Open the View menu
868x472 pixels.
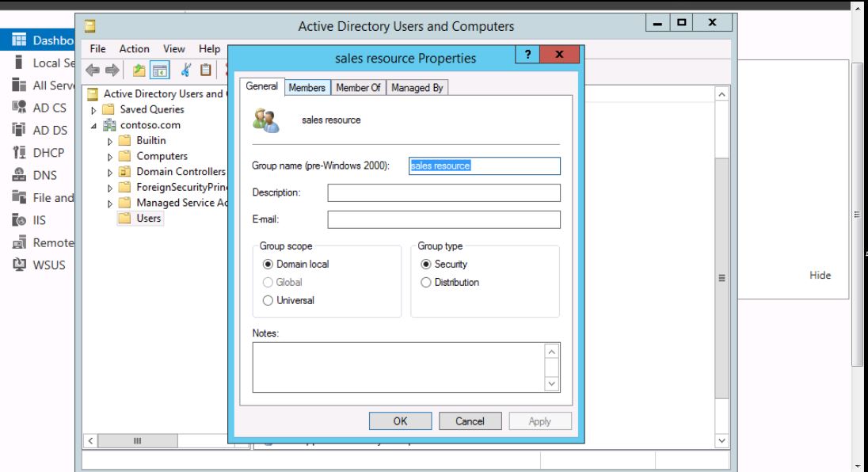pos(173,48)
